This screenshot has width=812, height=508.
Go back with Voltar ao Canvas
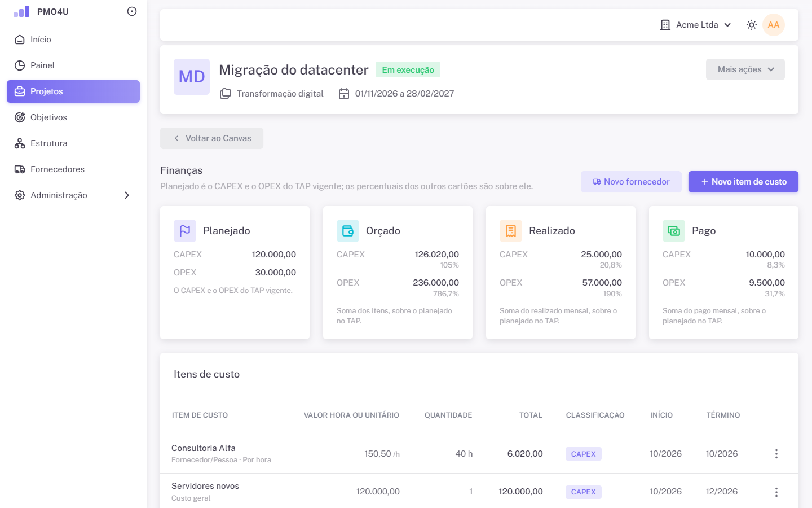(x=211, y=138)
